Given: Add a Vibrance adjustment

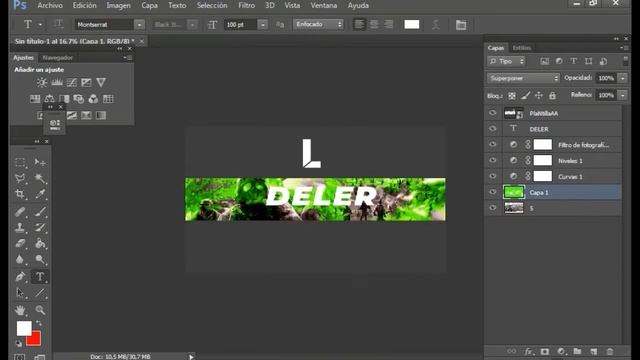Looking at the screenshot, I should click(x=101, y=82).
